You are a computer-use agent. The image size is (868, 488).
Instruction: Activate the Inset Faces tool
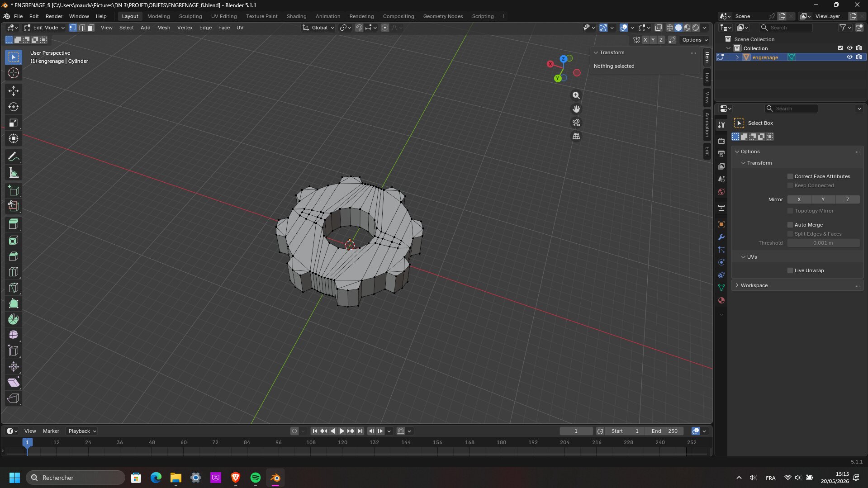14,240
